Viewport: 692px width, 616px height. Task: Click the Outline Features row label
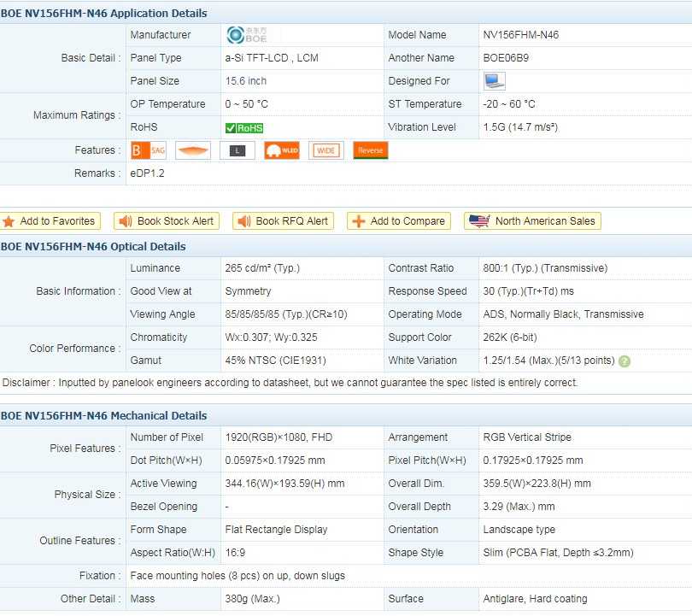(80, 541)
